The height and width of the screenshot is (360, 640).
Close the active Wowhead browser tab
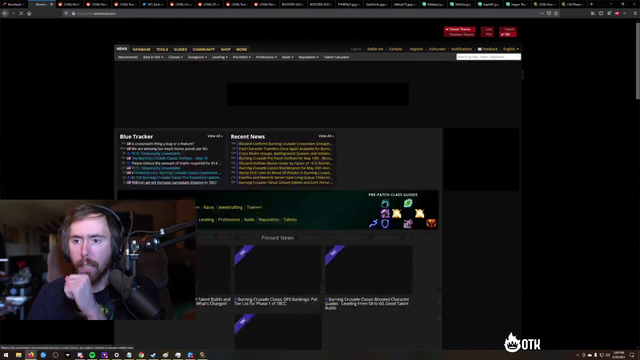click(x=51, y=4)
